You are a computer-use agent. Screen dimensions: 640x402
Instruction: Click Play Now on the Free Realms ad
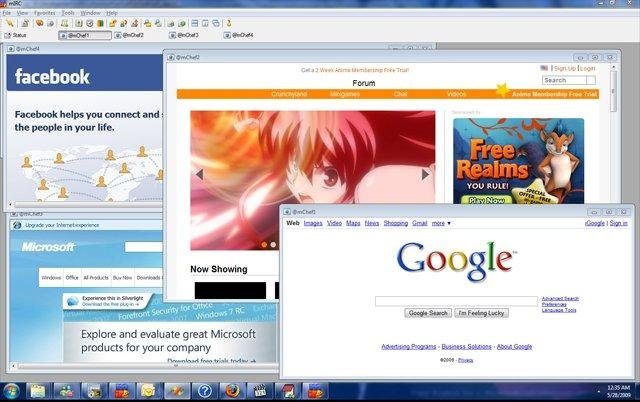[486, 200]
